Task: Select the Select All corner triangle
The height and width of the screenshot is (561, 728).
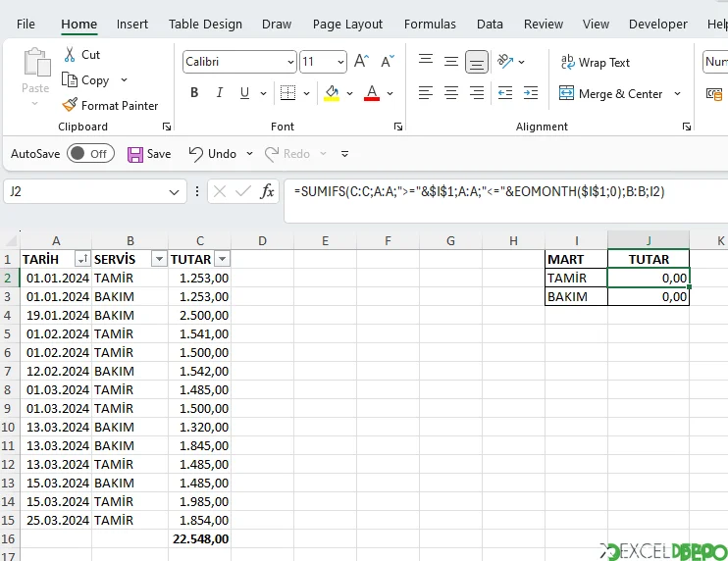Action: (10, 240)
